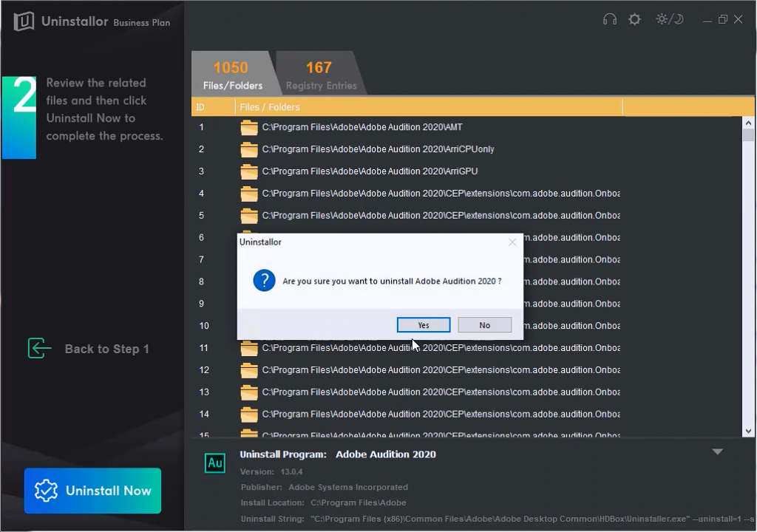Click the question mark icon in dialog

[264, 281]
